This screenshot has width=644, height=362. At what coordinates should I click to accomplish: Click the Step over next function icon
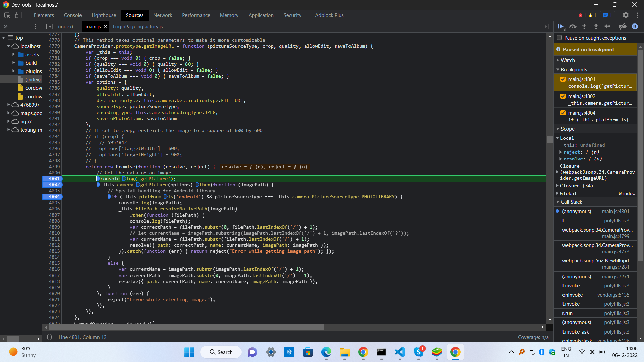tap(573, 27)
